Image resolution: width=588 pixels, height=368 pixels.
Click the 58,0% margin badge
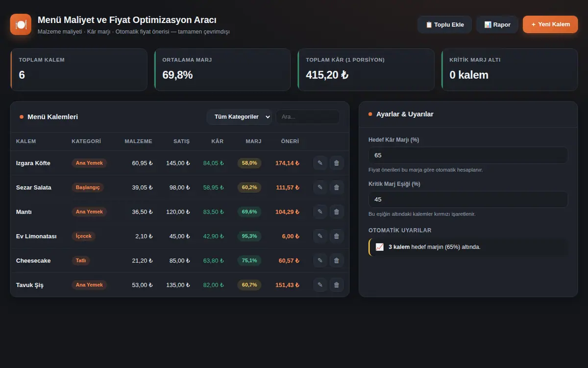[249, 163]
